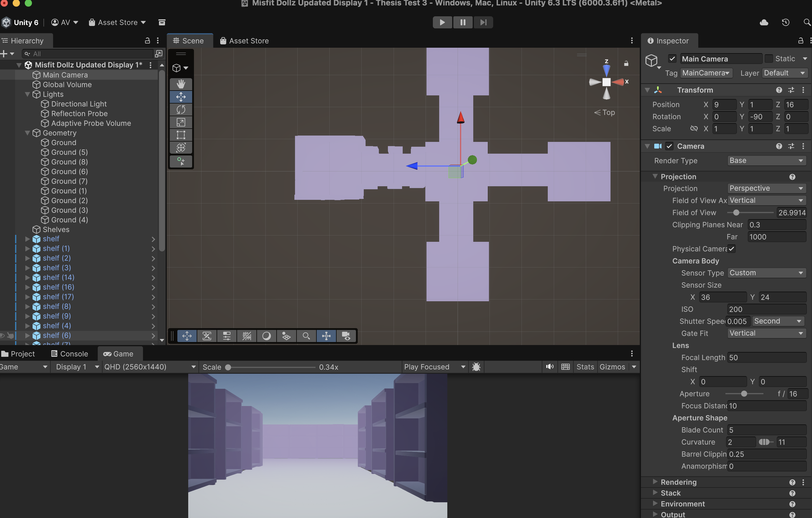This screenshot has width=812, height=518.
Task: Open the Asset Store tab
Action: [244, 41]
